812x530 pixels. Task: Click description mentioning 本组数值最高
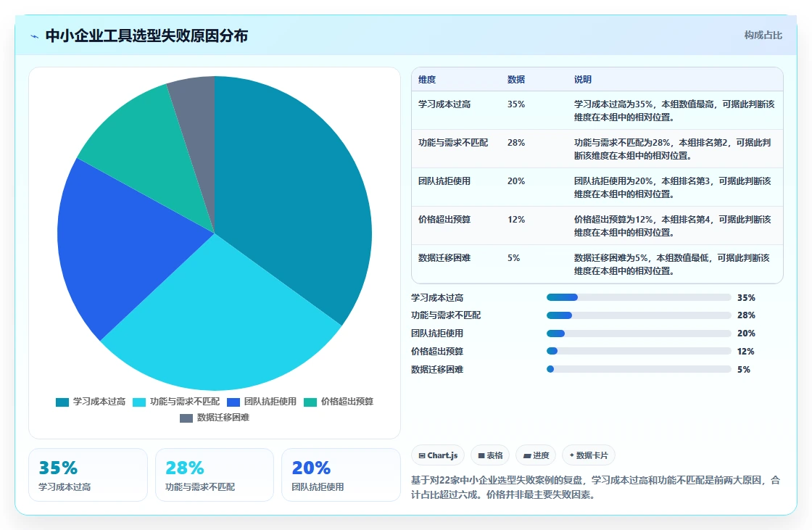(674, 110)
